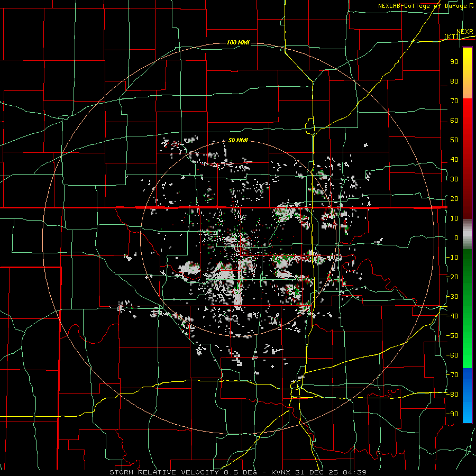This screenshot has height=476, width=476.
Task: Select the 60 value on velocity scale
Action: click(x=454, y=120)
